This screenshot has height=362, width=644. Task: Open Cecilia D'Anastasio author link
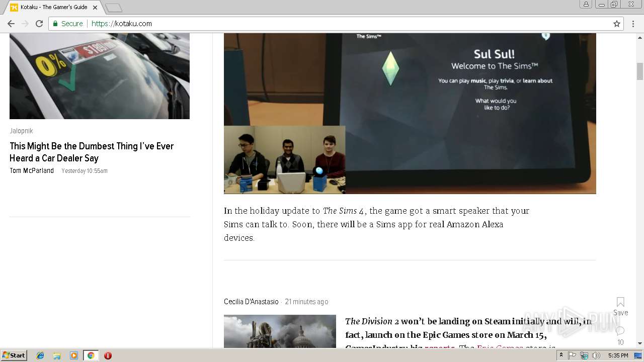(251, 302)
